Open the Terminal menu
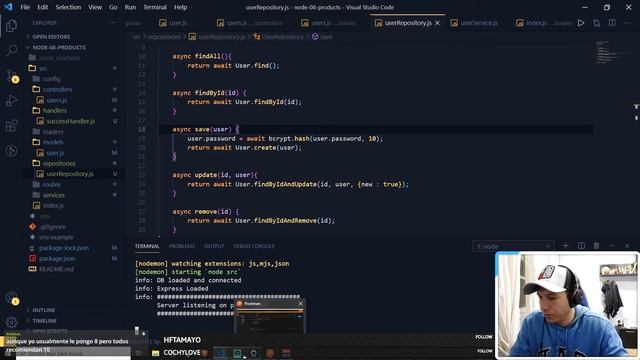The height and width of the screenshot is (360, 640). (x=155, y=7)
